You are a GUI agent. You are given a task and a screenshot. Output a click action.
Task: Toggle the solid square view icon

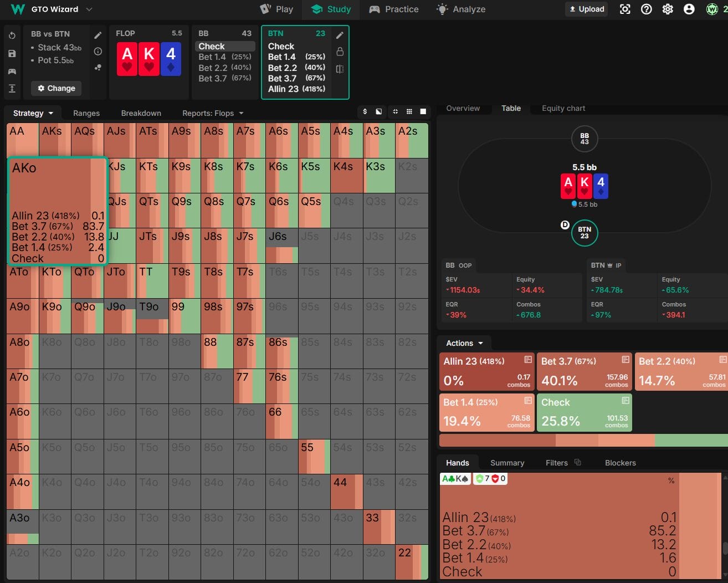pyautogui.click(x=423, y=111)
